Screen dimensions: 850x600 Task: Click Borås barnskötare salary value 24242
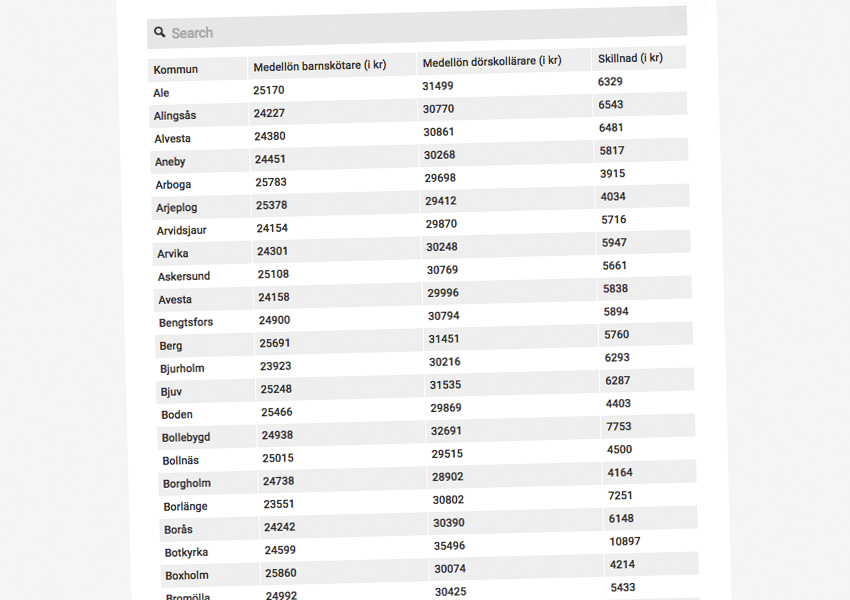pos(278,525)
